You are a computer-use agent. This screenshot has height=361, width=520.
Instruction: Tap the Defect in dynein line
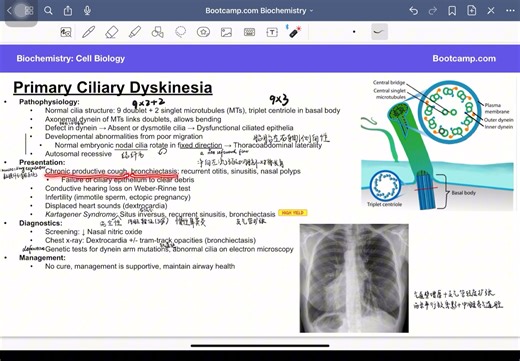coord(169,128)
